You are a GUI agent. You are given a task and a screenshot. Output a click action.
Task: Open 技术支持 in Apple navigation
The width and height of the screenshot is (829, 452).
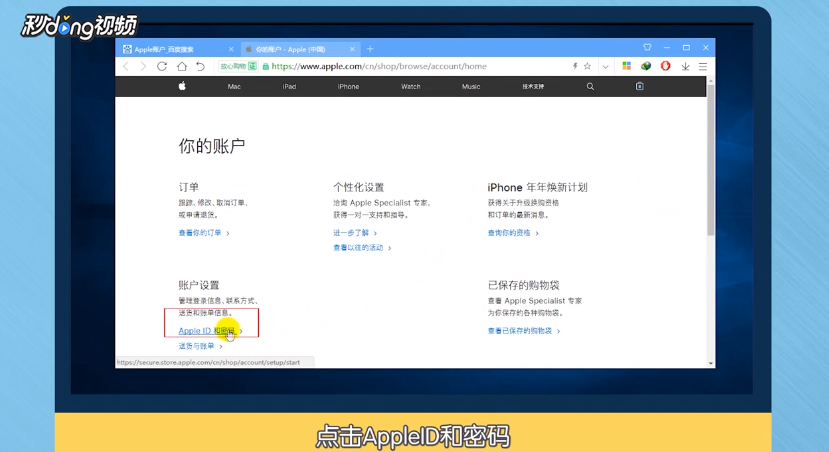[533, 86]
